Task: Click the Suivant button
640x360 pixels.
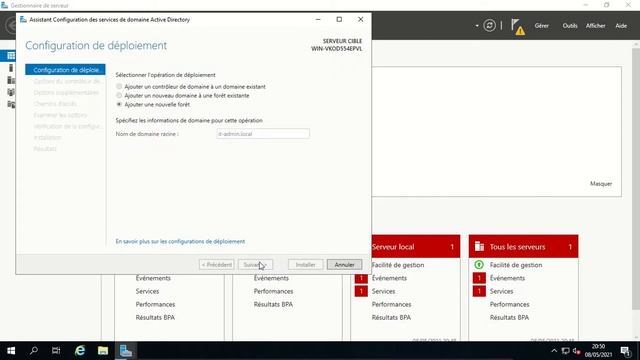Action: pos(255,264)
